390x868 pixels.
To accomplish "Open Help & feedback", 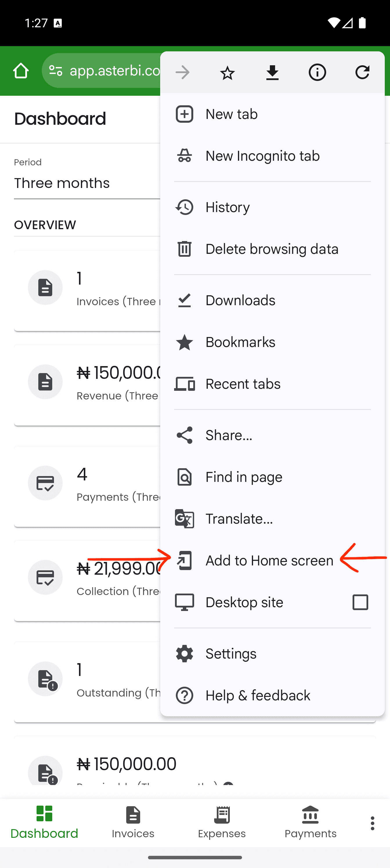I will (257, 695).
